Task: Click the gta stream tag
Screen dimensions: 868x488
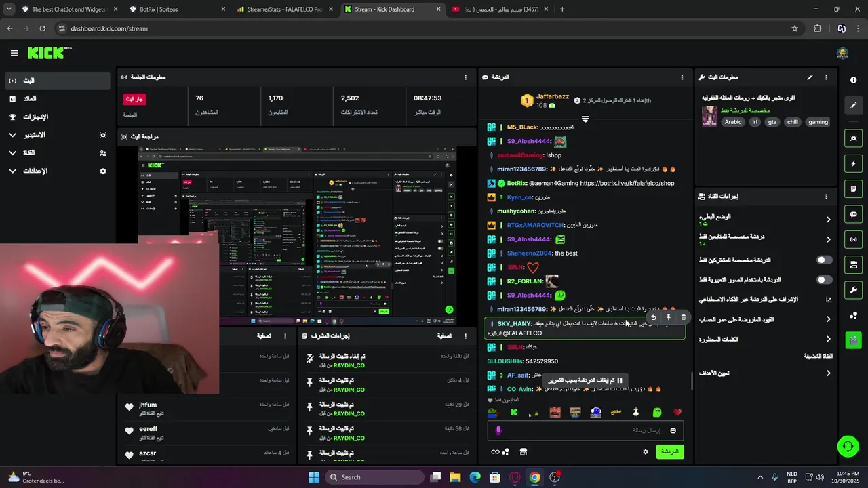Action: click(x=772, y=122)
